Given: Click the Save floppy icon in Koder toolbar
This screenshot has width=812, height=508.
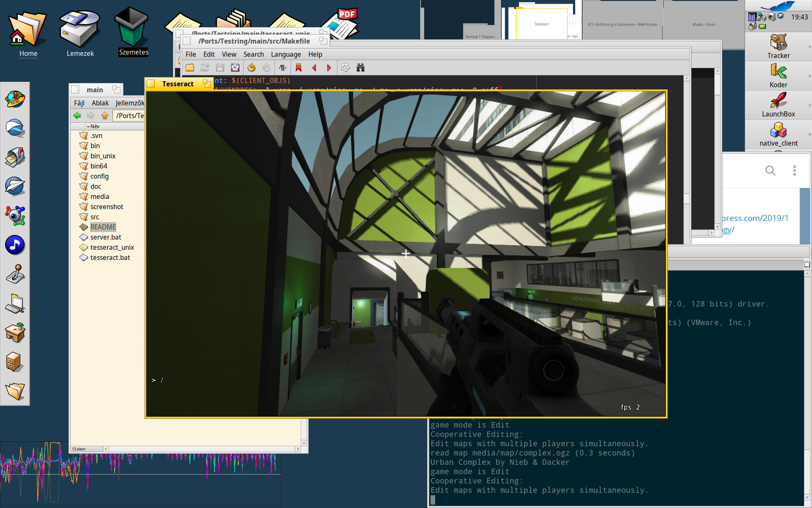Looking at the screenshot, I should coord(220,68).
